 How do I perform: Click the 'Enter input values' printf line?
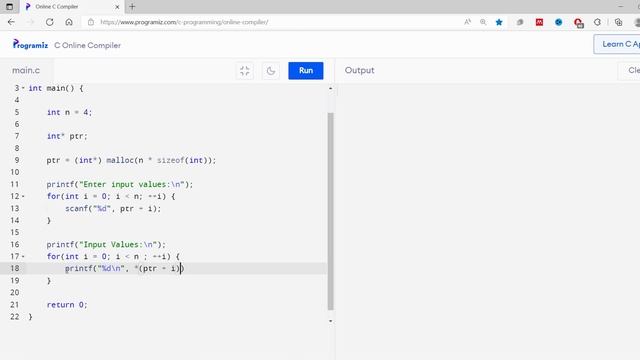point(120,184)
